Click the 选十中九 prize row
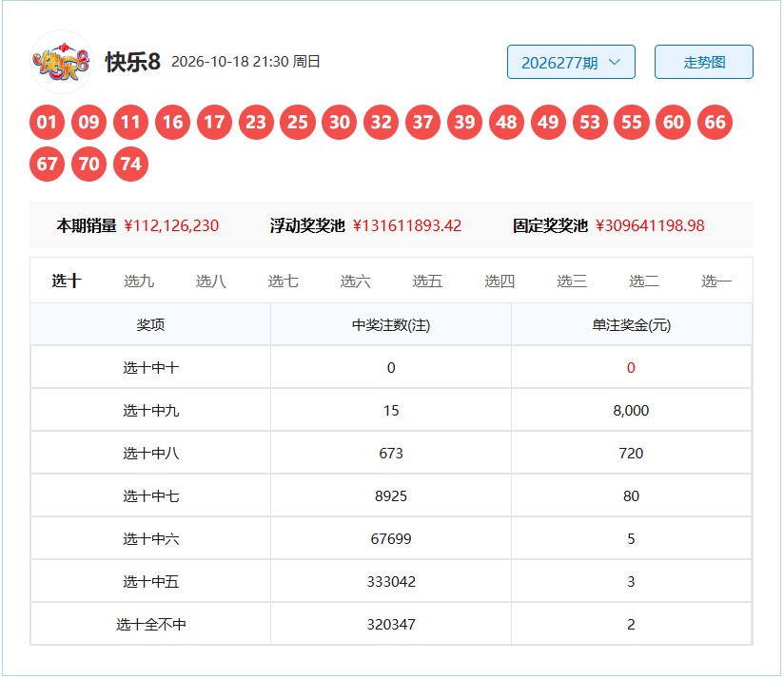784x679 pixels. (391, 410)
